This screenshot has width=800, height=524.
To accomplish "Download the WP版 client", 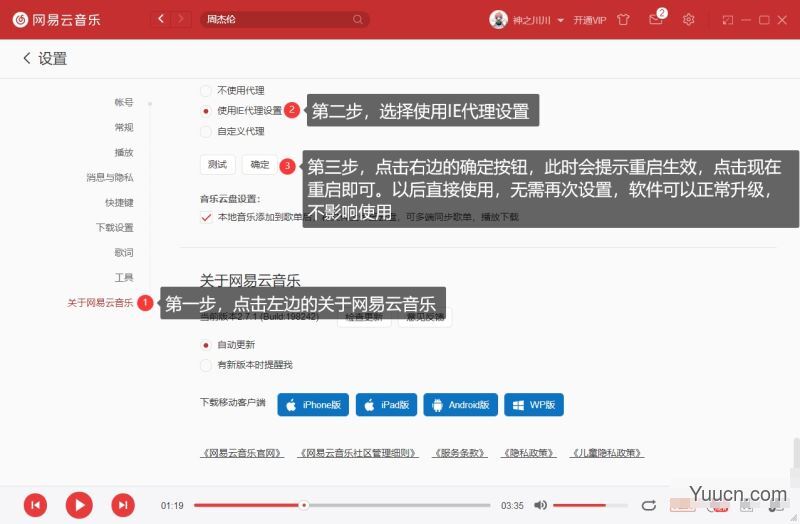I will pos(534,405).
